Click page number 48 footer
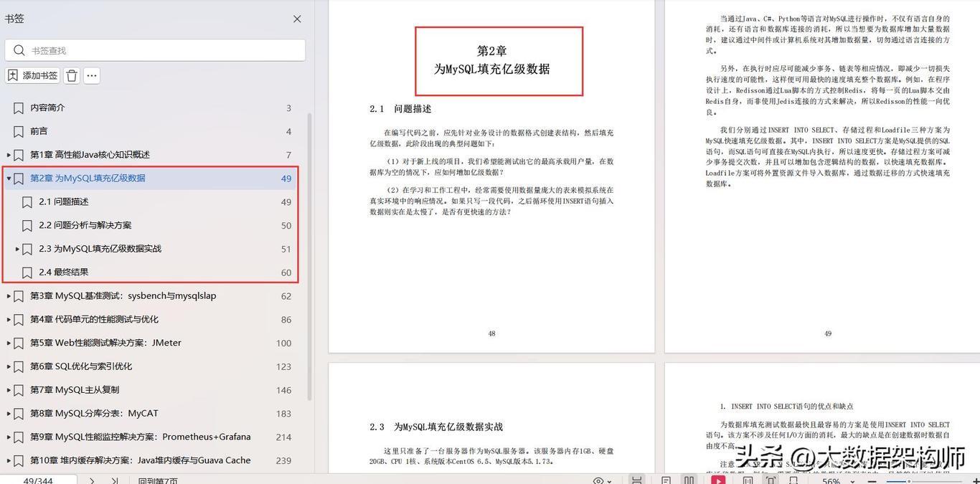The height and width of the screenshot is (484, 980). (491, 333)
